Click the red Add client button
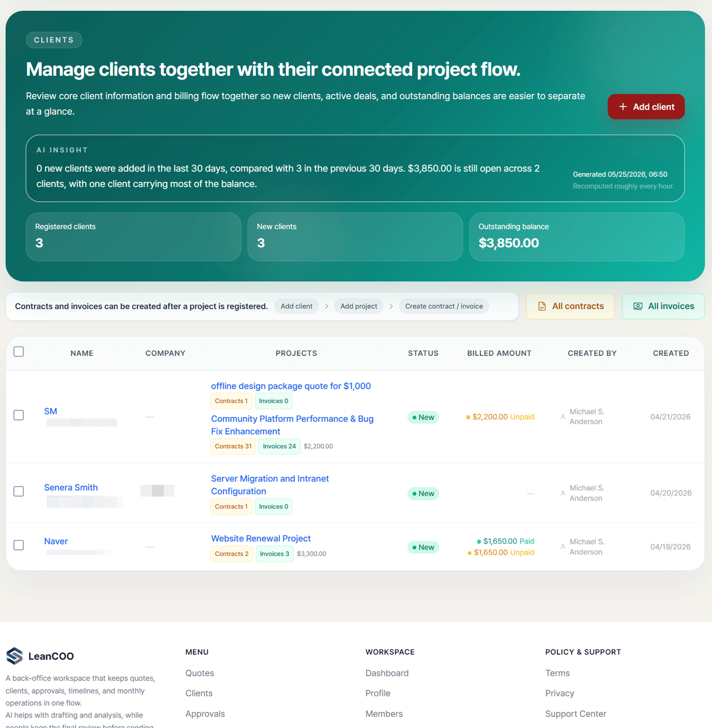The width and height of the screenshot is (712, 728). click(x=646, y=107)
